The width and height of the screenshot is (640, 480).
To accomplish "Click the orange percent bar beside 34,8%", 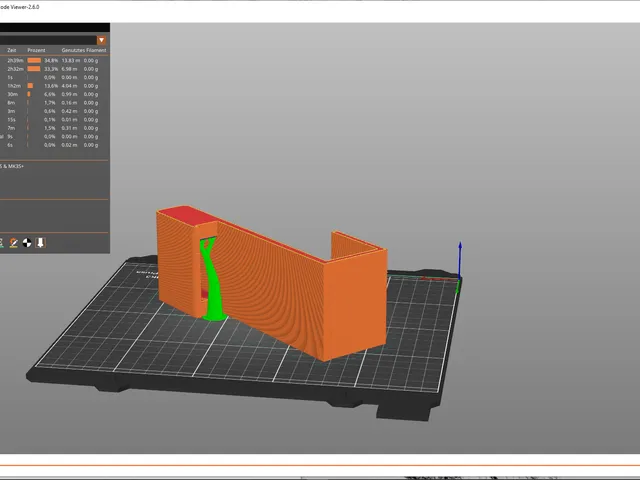I will pyautogui.click(x=34, y=60).
